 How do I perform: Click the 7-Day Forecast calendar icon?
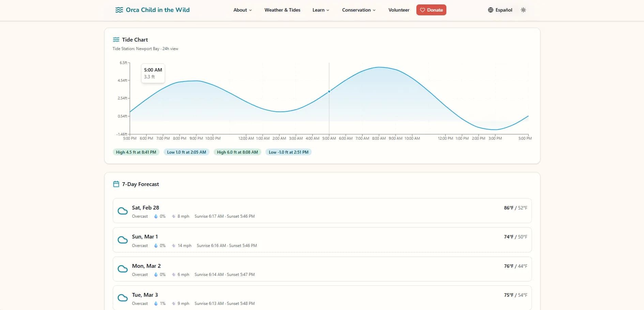point(116,184)
